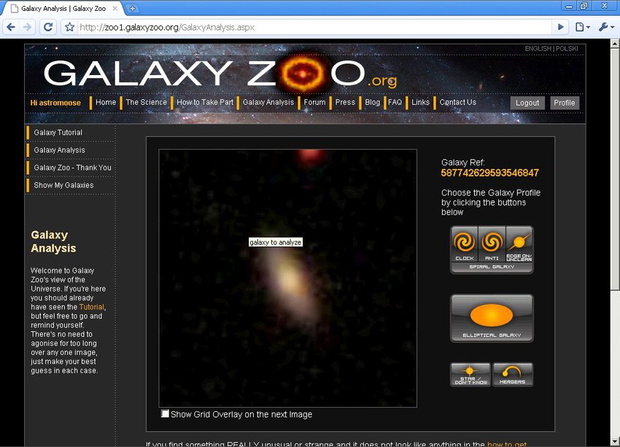Image resolution: width=620 pixels, height=447 pixels.
Task: Select the Elliptical Galaxy button
Action: coord(491,318)
